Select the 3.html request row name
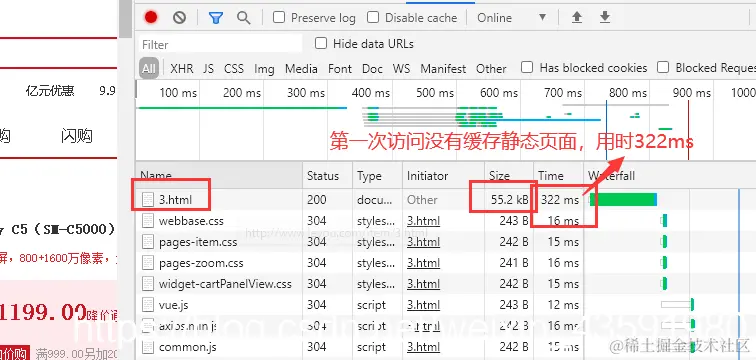756x360 pixels. coord(176,200)
